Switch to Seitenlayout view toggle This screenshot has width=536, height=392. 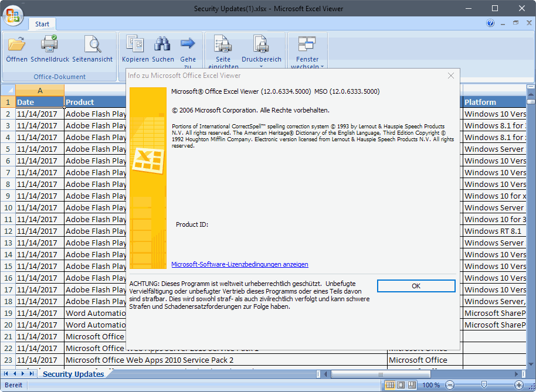point(400,385)
